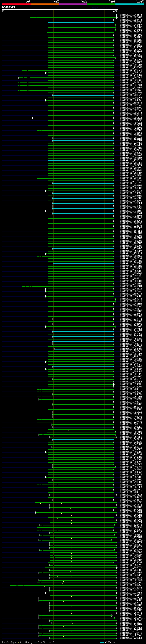146x644 pixels.
Task: Select hit UniRef100_A5AP38
Action: click(131, 22)
